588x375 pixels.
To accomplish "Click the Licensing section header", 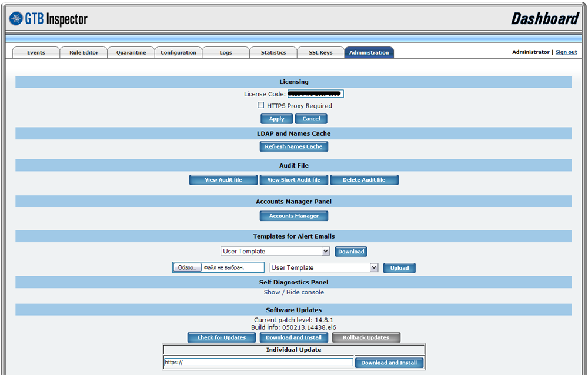I will coord(293,82).
